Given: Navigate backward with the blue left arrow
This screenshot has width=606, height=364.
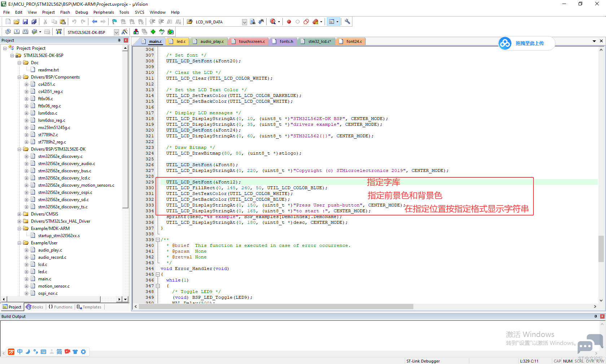Looking at the screenshot, I should [x=95, y=22].
